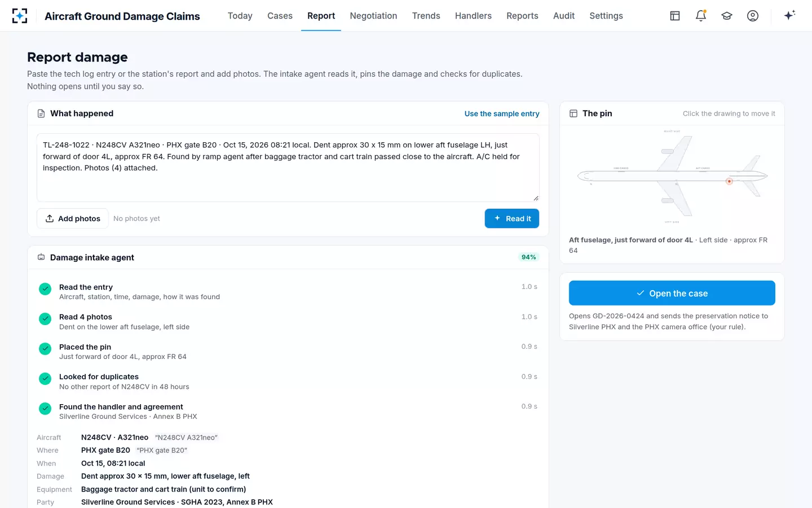Click Open the case button

point(672,293)
